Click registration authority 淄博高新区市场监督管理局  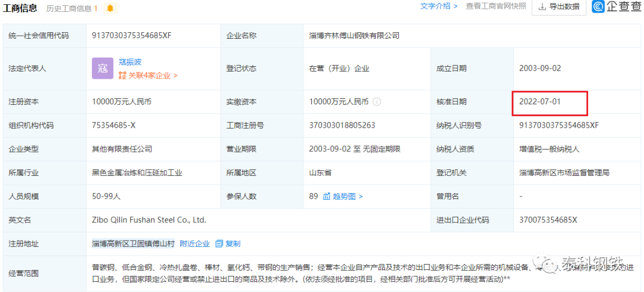coord(564,173)
